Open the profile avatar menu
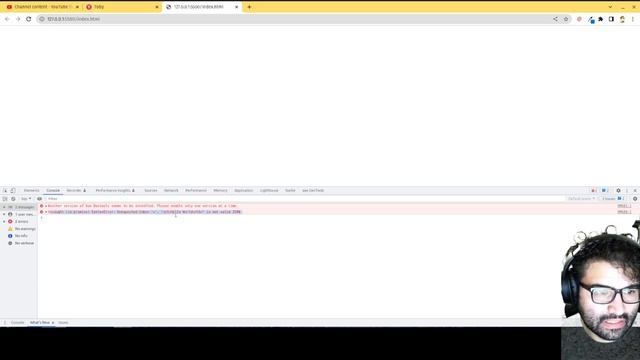The height and width of the screenshot is (360, 640). pos(622,19)
